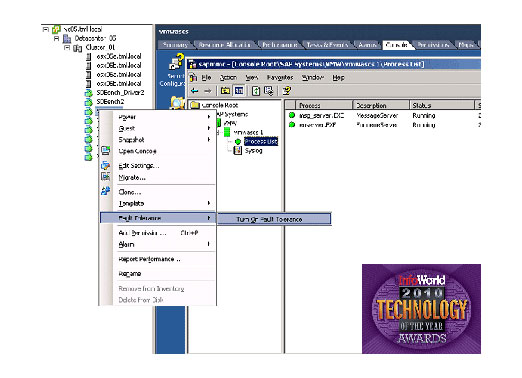
Task: Click the MMC Forward arrow toolbar icon
Action: click(208, 91)
